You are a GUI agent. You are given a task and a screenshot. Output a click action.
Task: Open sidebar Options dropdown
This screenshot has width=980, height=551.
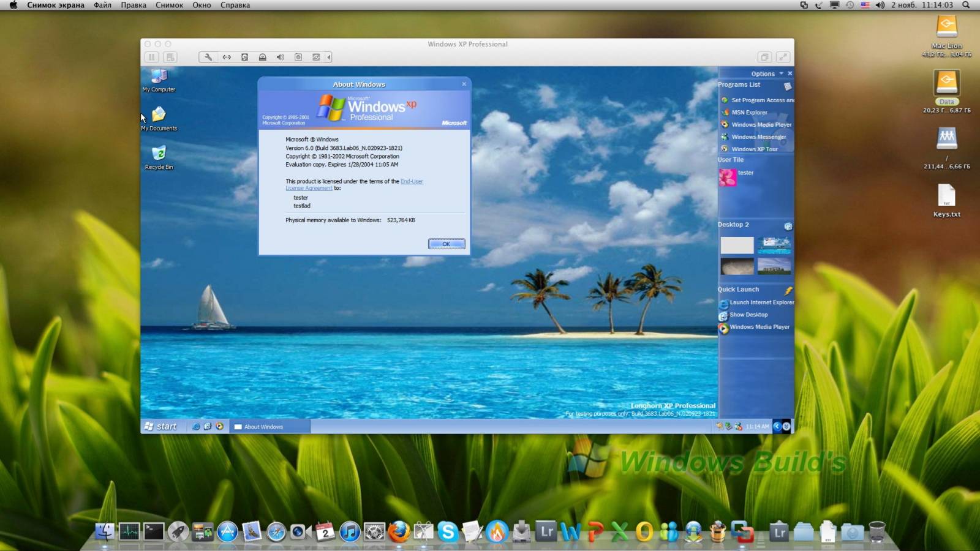click(x=767, y=73)
